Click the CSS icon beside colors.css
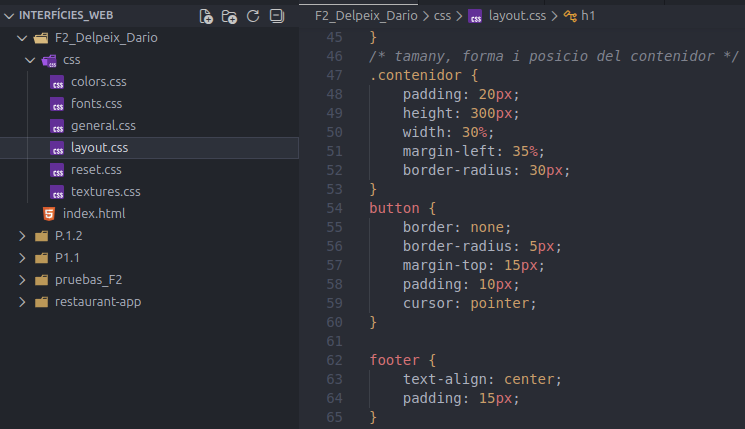Image resolution: width=745 pixels, height=429 pixels. (x=57, y=82)
